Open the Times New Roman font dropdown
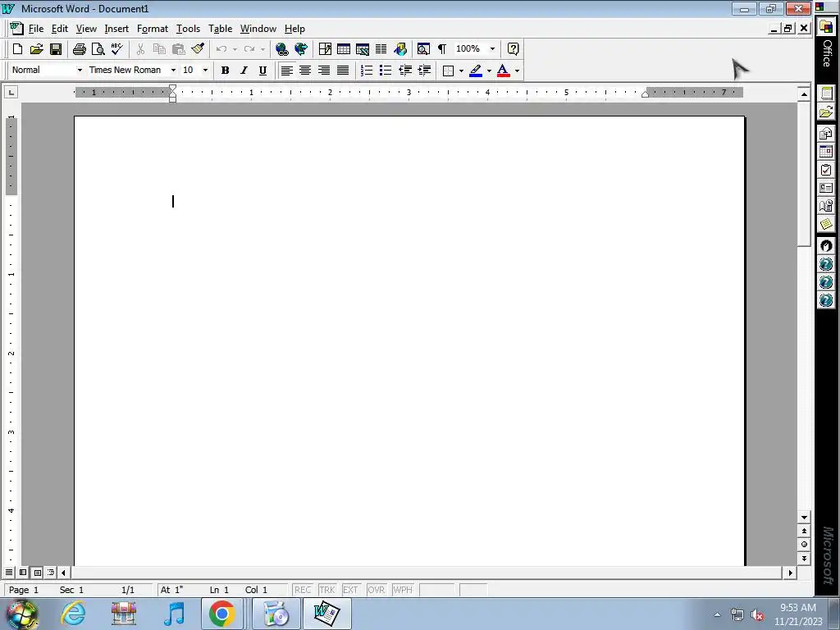This screenshot has height=630, width=840. (x=173, y=71)
